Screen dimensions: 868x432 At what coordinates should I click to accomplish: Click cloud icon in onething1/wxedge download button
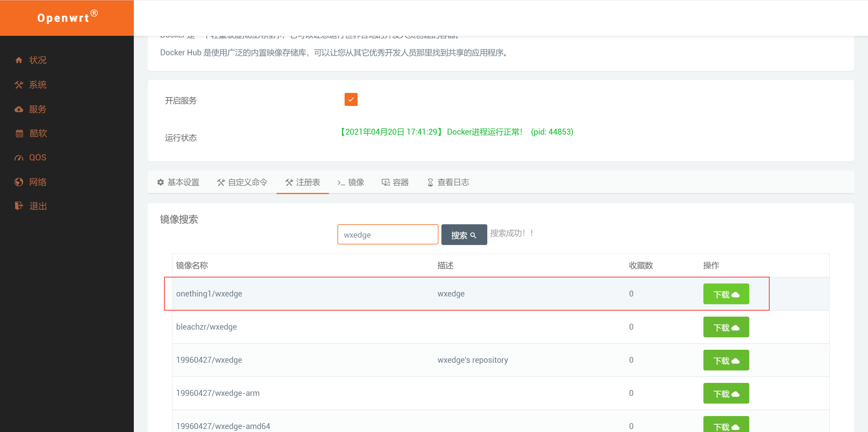[x=736, y=295]
